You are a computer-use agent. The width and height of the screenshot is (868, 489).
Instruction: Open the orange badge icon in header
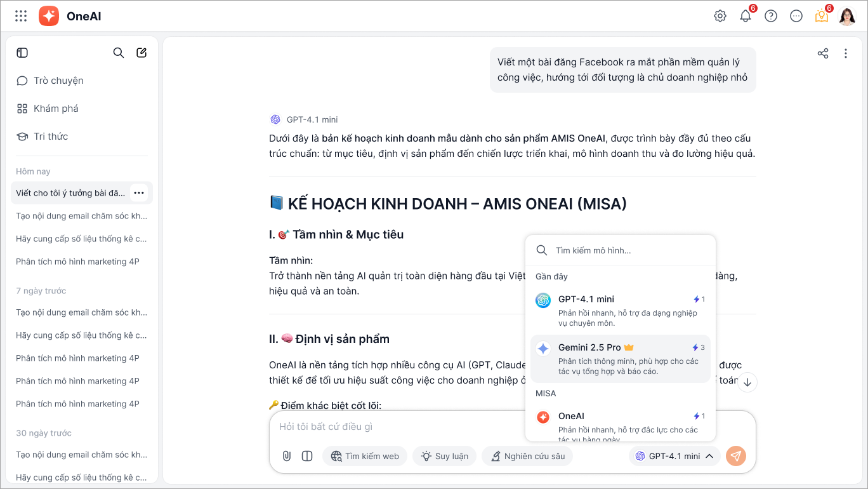(x=822, y=17)
